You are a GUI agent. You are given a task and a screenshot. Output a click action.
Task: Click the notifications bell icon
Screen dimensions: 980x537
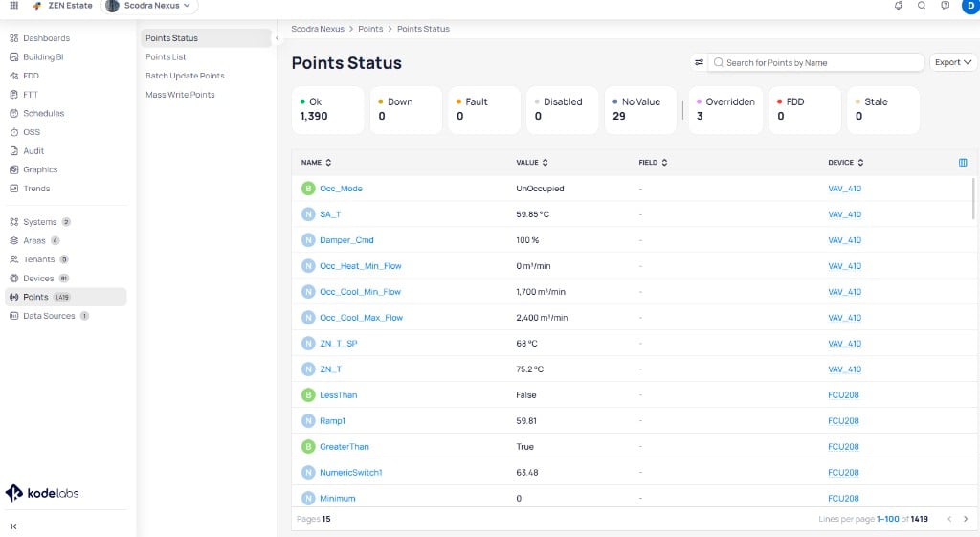point(898,5)
